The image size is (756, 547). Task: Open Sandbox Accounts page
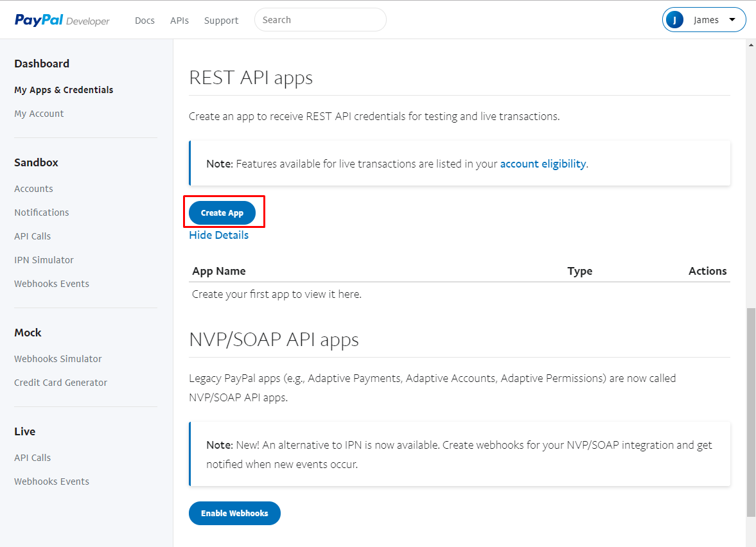pyautogui.click(x=33, y=189)
